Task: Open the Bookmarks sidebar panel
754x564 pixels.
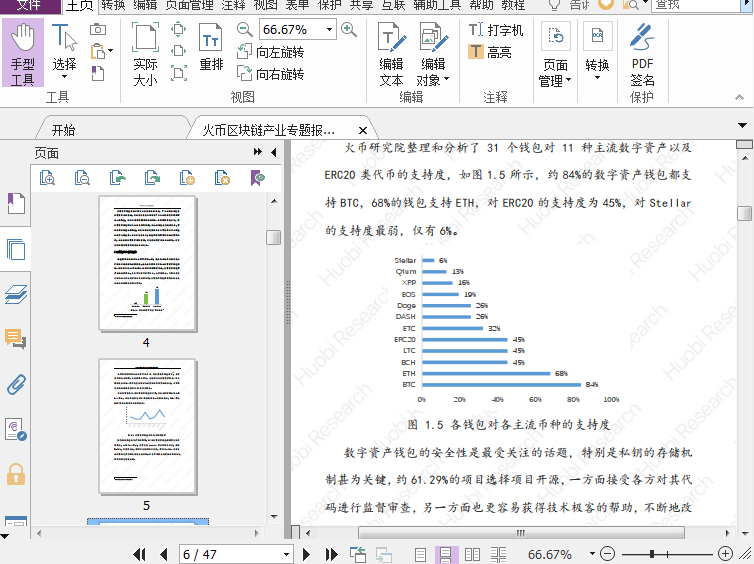Action: tap(15, 204)
